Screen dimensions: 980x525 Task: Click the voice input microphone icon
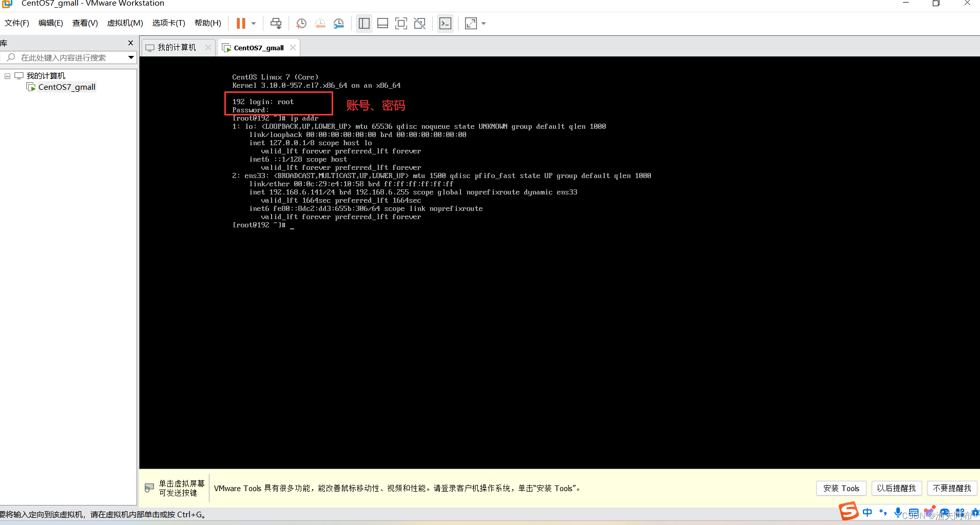click(x=898, y=512)
